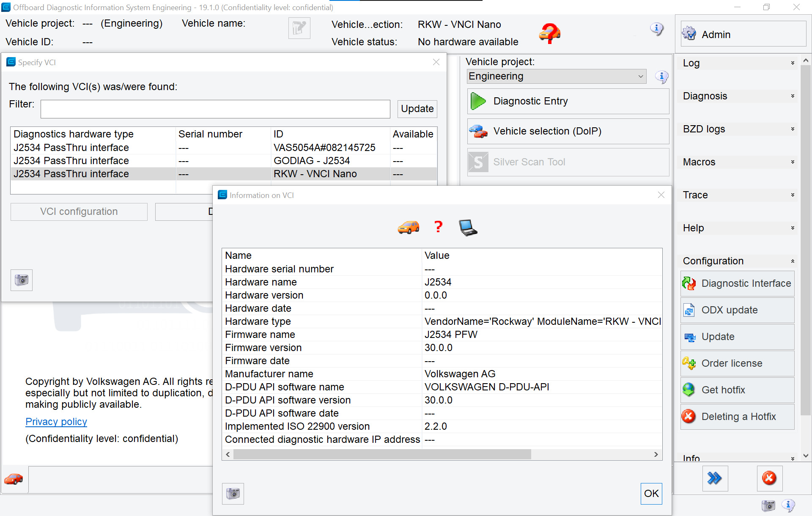Click the VOLKSWAGEN D-PDU-API value
This screenshot has width=812, height=516.
pos(487,387)
